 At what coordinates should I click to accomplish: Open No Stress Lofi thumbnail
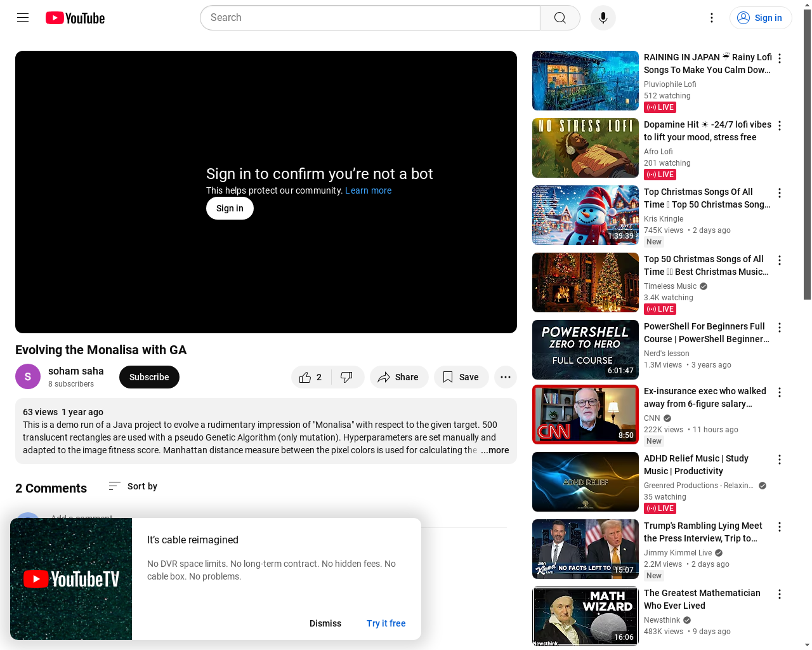tap(586, 148)
